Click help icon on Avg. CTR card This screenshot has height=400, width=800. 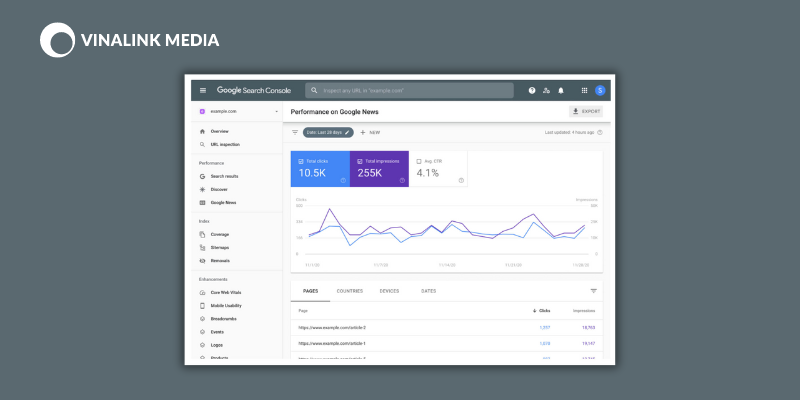tap(461, 180)
